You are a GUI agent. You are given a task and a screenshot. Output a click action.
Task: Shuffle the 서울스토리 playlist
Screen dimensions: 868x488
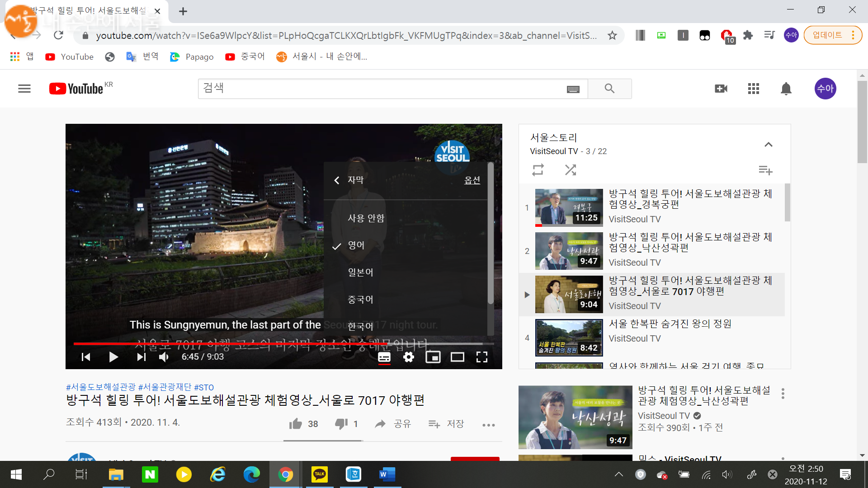[570, 170]
